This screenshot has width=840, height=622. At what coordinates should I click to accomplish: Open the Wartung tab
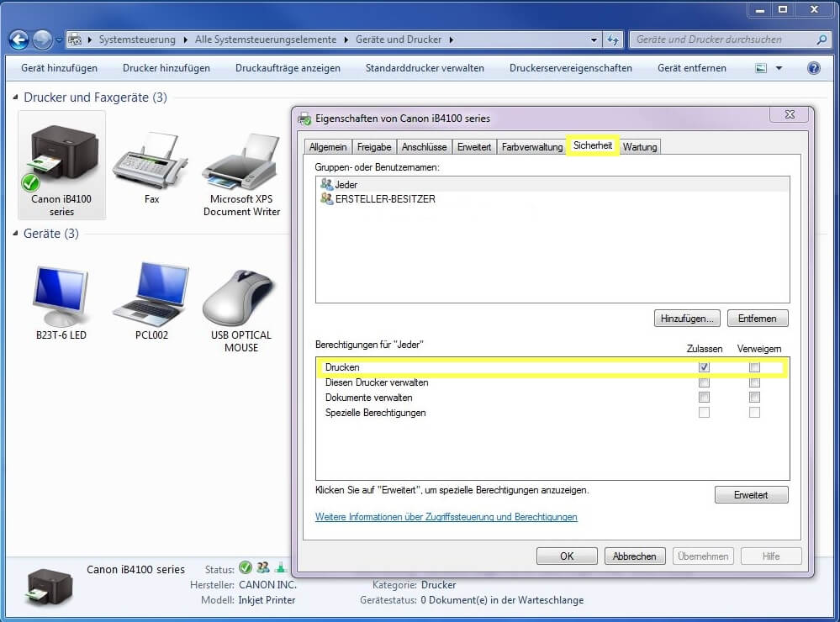(x=640, y=147)
